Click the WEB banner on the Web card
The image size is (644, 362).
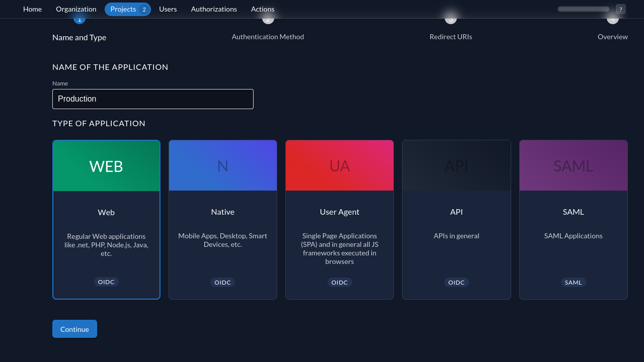(106, 165)
